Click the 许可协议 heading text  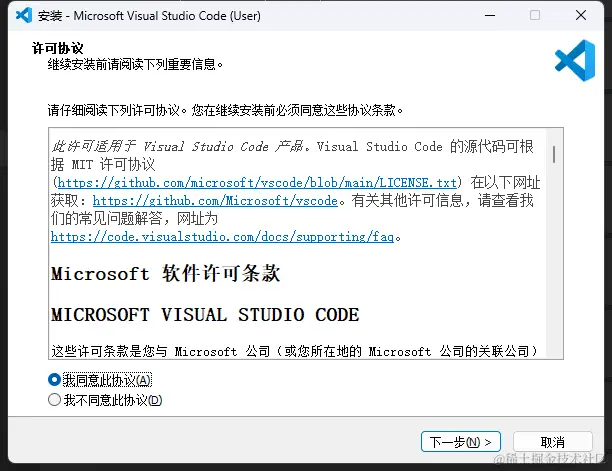tap(57, 48)
